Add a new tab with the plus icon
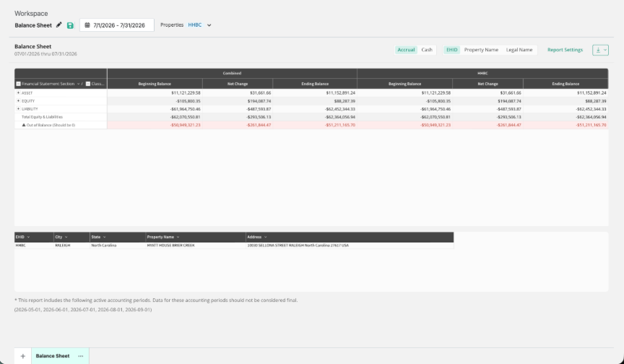Image resolution: width=624 pixels, height=364 pixels. click(22, 356)
